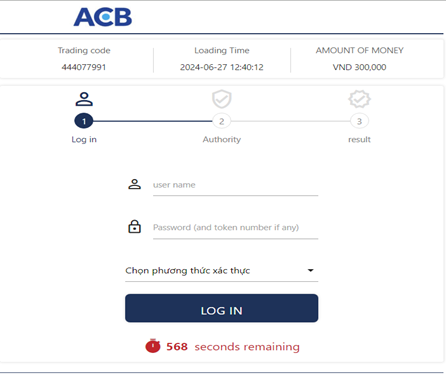Viewport: 446px width, 374px height.
Task: Click the VND 300,000 amount value
Action: tap(359, 67)
